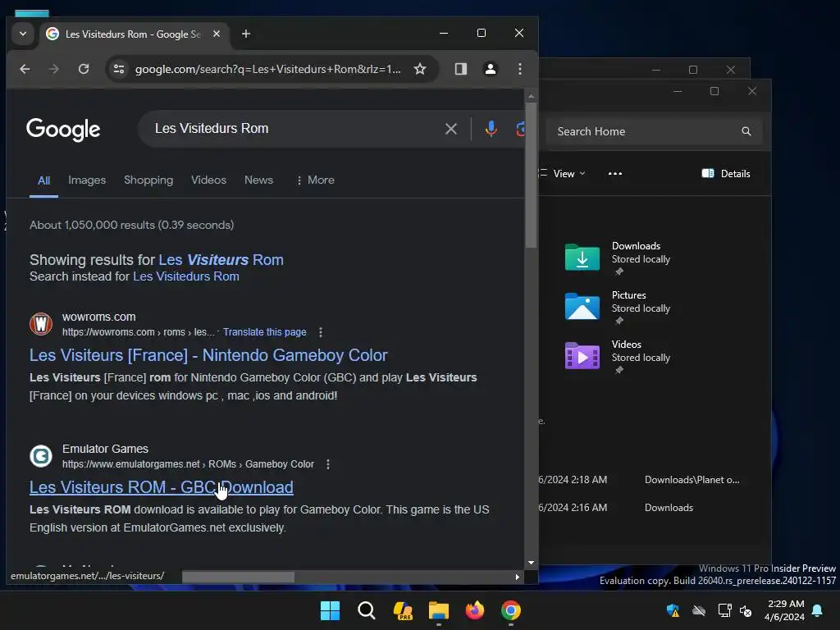This screenshot has height=630, width=840.
Task: Open Les Visiteurs [France] Gameboy Color result
Action: tap(208, 355)
